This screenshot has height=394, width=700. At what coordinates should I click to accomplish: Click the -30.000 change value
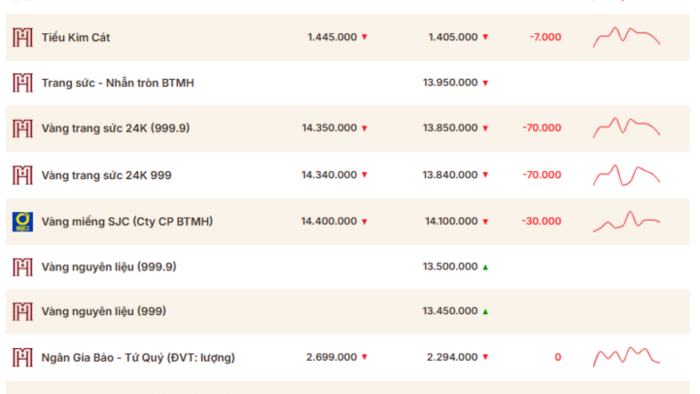541,221
